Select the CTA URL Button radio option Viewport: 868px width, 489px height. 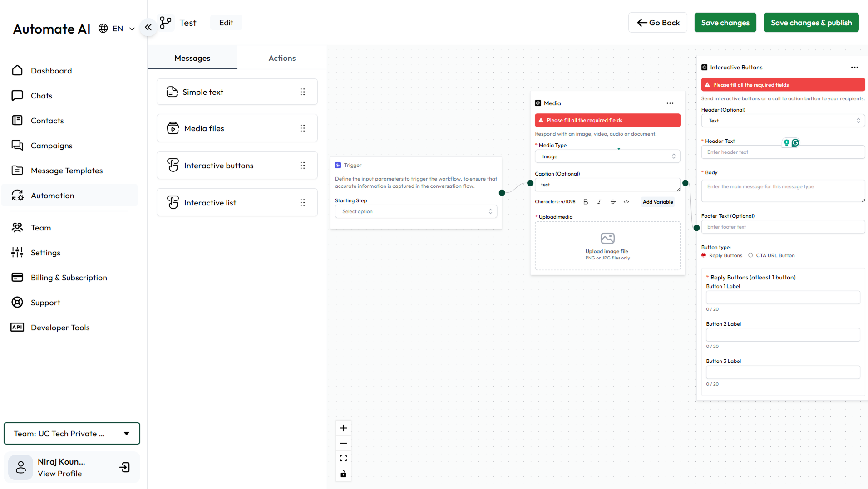[x=750, y=255]
